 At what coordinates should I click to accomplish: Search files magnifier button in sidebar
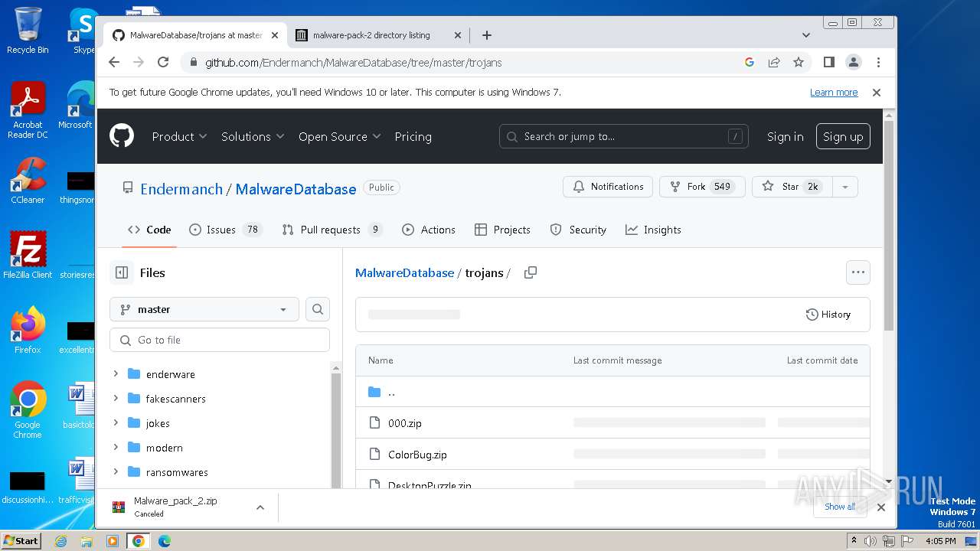318,309
